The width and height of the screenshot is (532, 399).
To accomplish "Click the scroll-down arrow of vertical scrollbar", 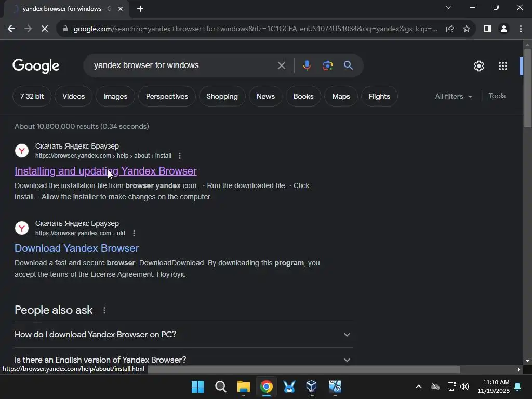I will tap(527, 361).
